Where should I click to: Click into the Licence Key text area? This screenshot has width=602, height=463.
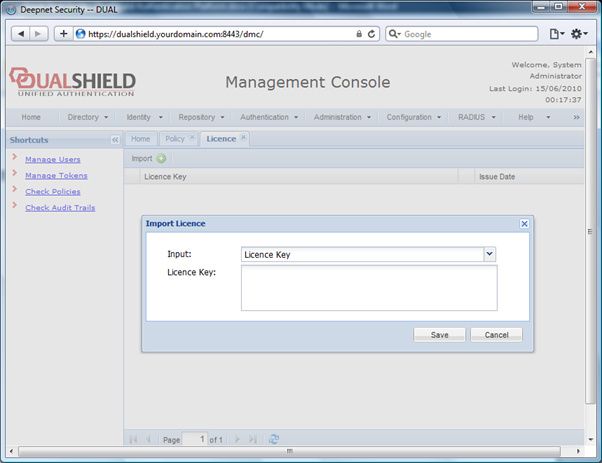tap(369, 288)
